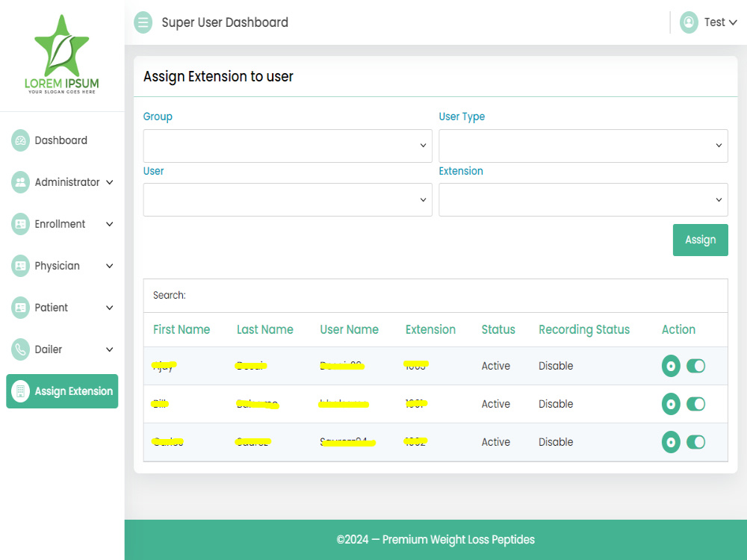
Task: Sort by Recording Status column header
Action: pos(584,329)
